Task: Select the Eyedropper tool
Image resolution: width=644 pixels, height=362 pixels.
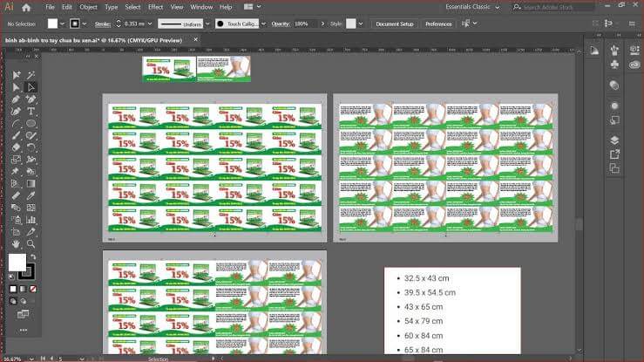Action: click(31, 195)
